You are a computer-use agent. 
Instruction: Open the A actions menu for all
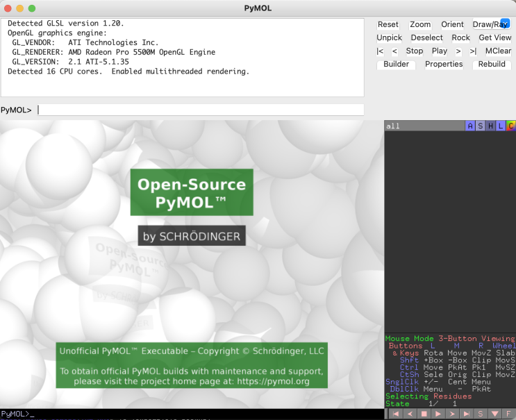(470, 126)
